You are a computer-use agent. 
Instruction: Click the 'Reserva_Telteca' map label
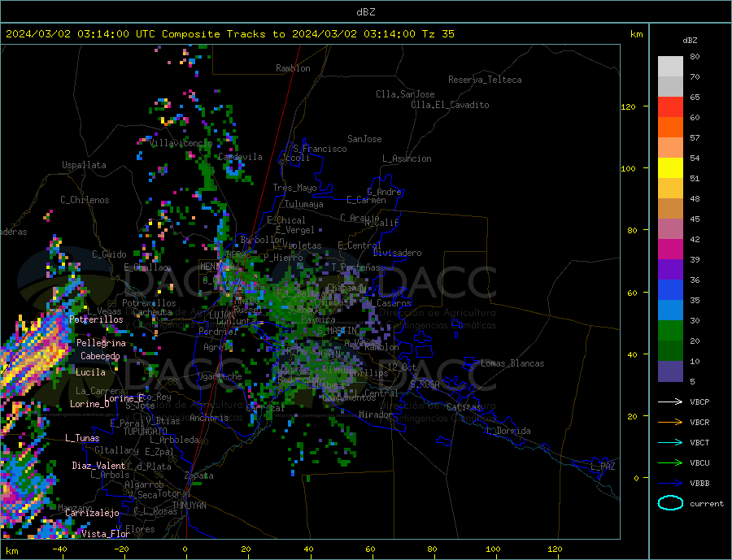485,80
